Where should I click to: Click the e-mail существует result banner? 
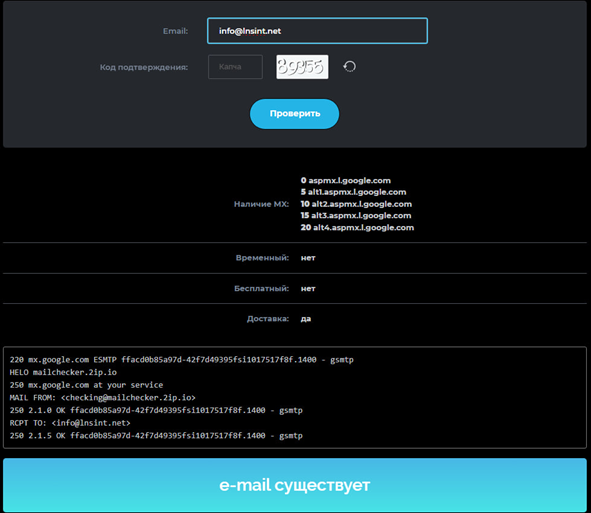tap(295, 485)
